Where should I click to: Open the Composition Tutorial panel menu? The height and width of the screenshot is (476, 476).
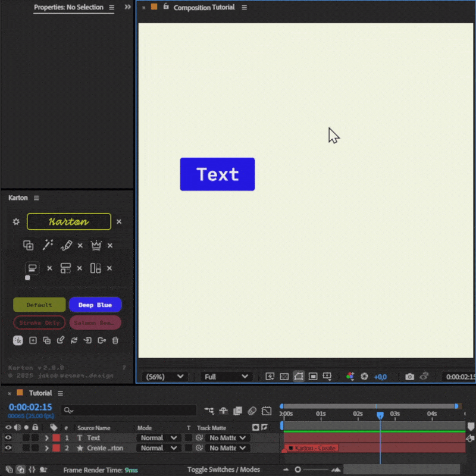(244, 7)
